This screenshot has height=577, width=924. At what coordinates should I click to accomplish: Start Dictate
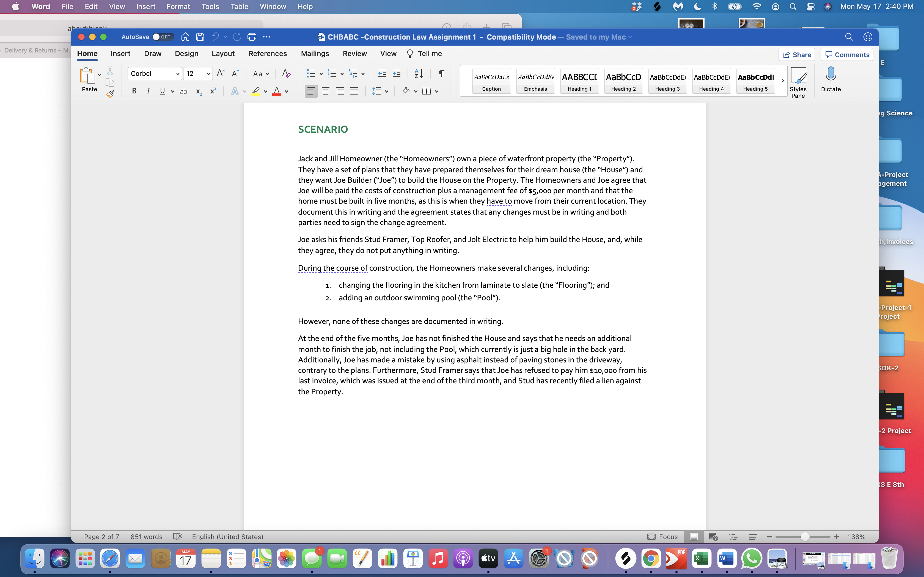(x=831, y=79)
